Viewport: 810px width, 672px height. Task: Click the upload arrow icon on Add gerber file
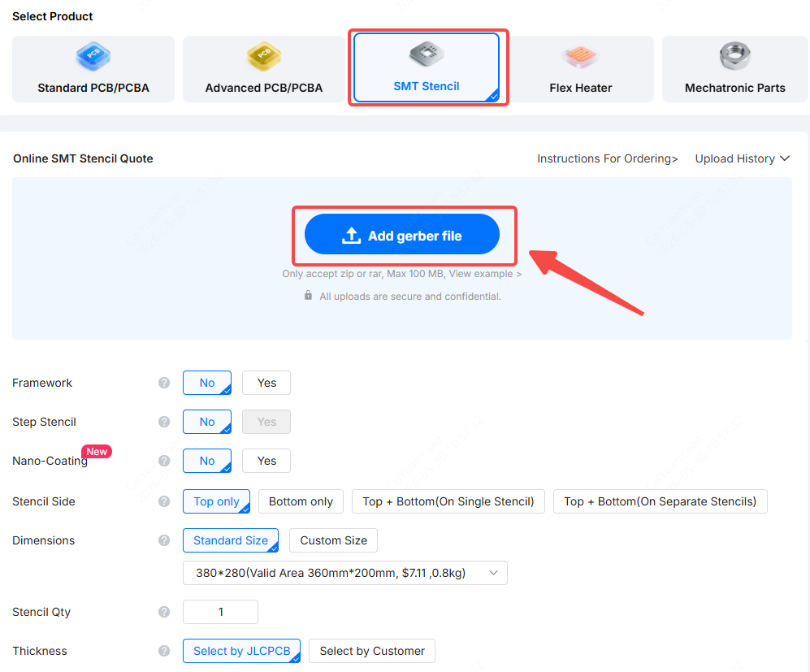[351, 235]
